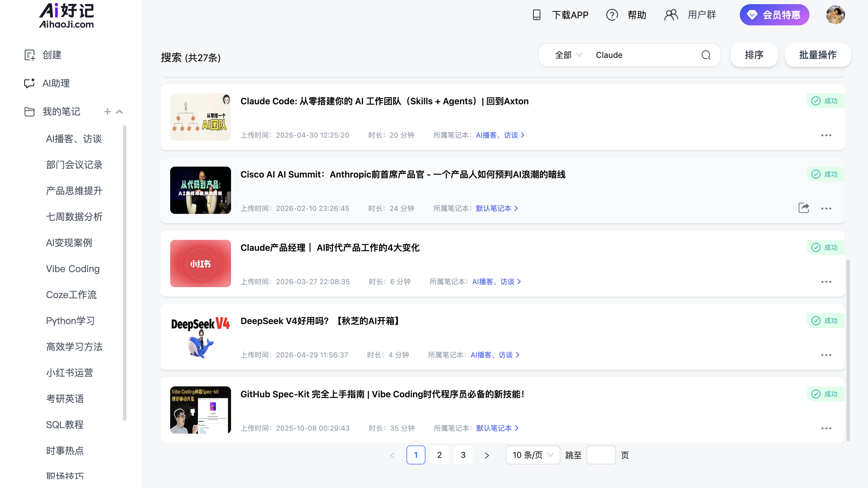
Task: Go to pagination page 3
Action: coord(463,455)
